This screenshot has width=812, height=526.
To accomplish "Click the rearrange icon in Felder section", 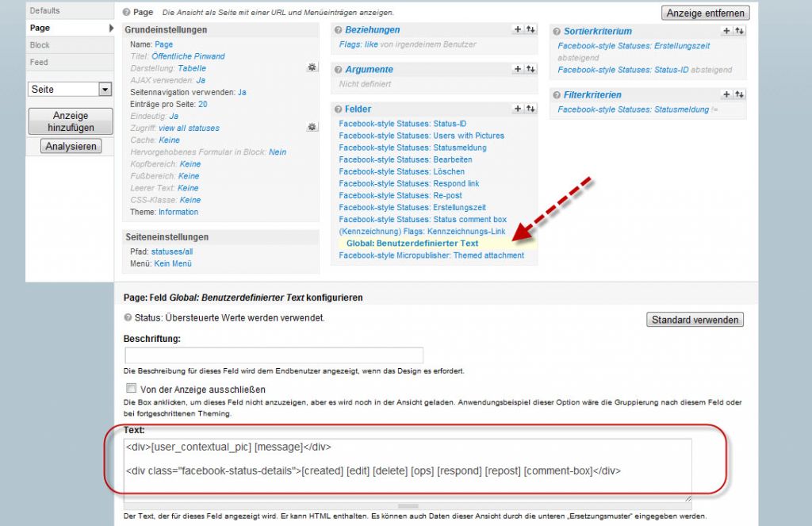I will 530,109.
